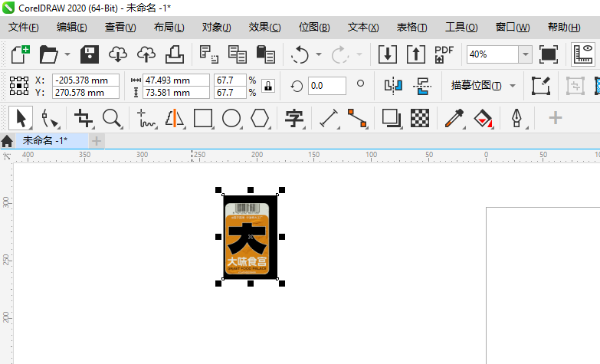Select the Freehand drawing tool
600x364 pixels.
[146, 118]
